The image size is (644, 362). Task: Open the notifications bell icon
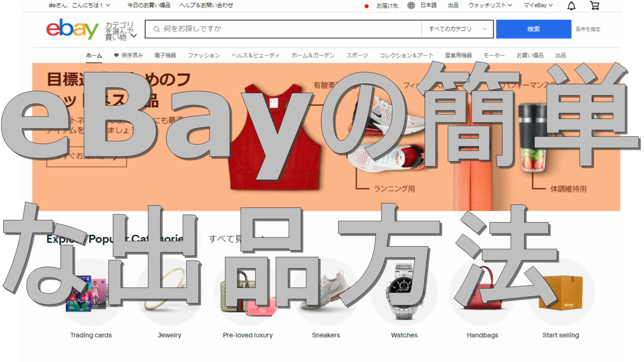[571, 5]
